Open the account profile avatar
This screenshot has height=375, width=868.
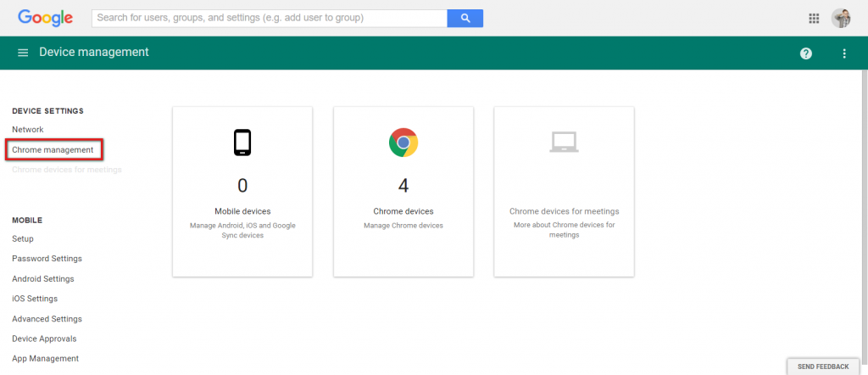click(x=842, y=19)
